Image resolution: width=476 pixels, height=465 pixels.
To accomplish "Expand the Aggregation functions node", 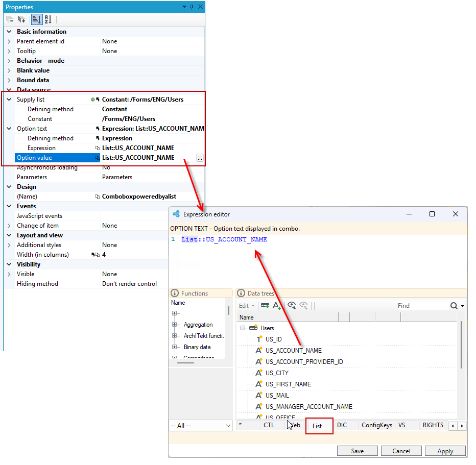I will pos(174,325).
